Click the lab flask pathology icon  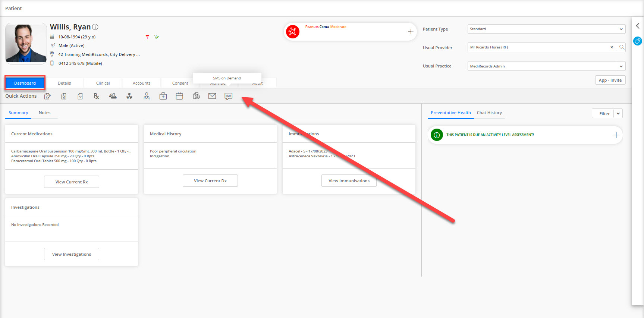113,96
